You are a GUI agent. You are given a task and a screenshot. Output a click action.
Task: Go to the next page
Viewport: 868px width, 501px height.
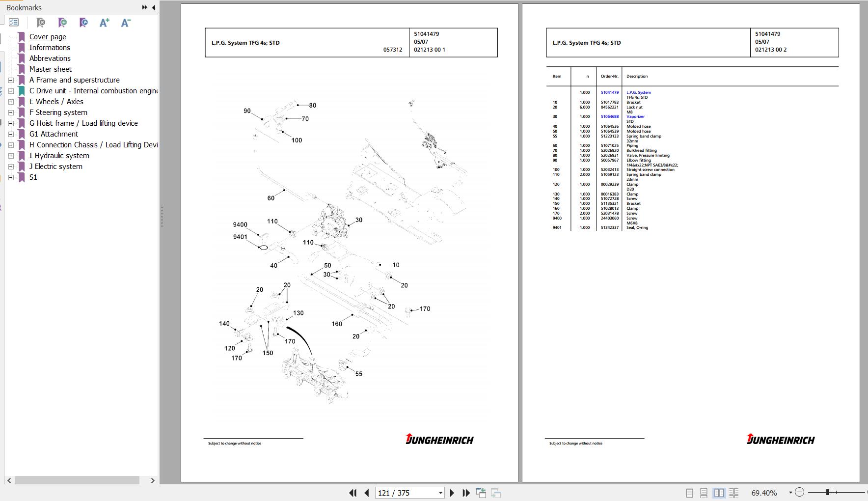click(452, 493)
